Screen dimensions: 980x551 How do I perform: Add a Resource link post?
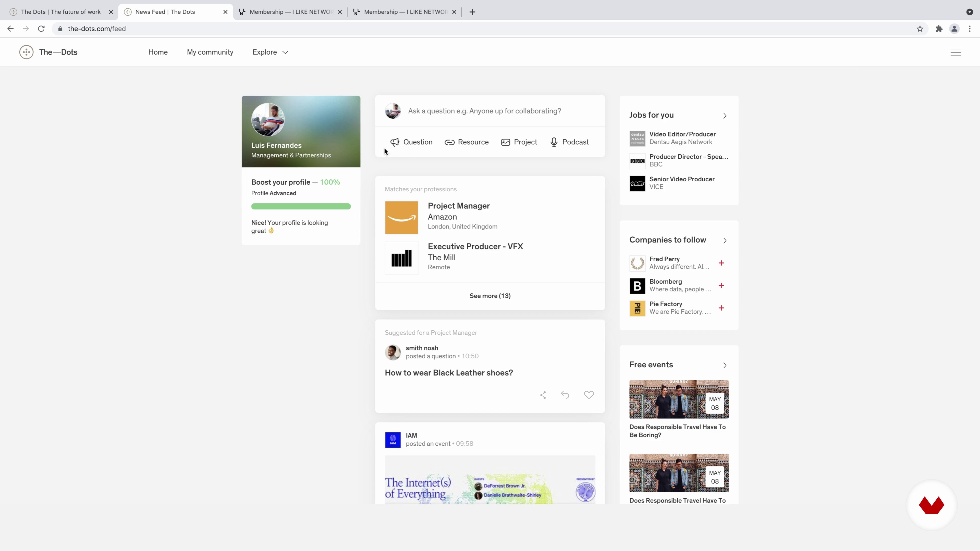coord(467,142)
